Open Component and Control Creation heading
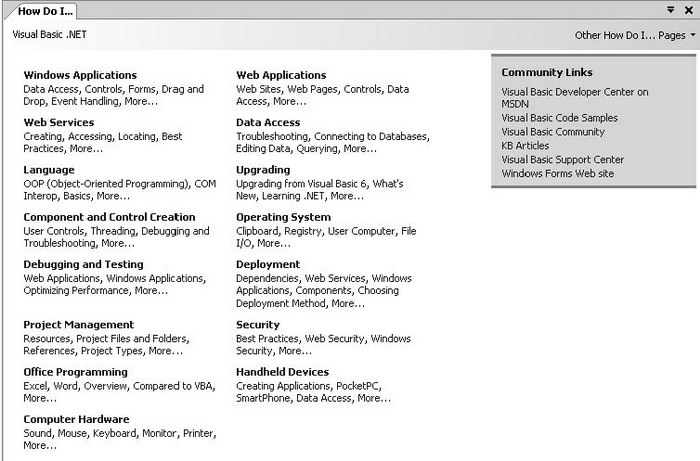Image resolution: width=700 pixels, height=461 pixels. coord(109,217)
